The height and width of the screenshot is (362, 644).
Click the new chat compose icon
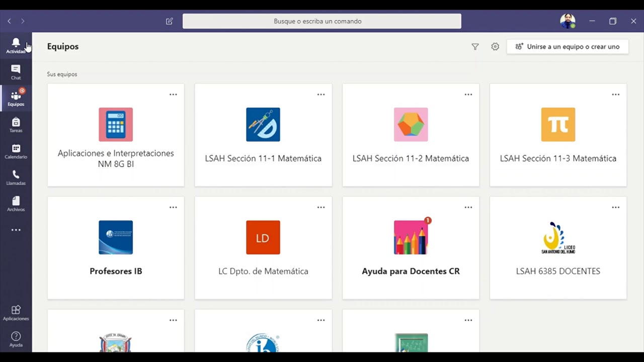pos(169,21)
